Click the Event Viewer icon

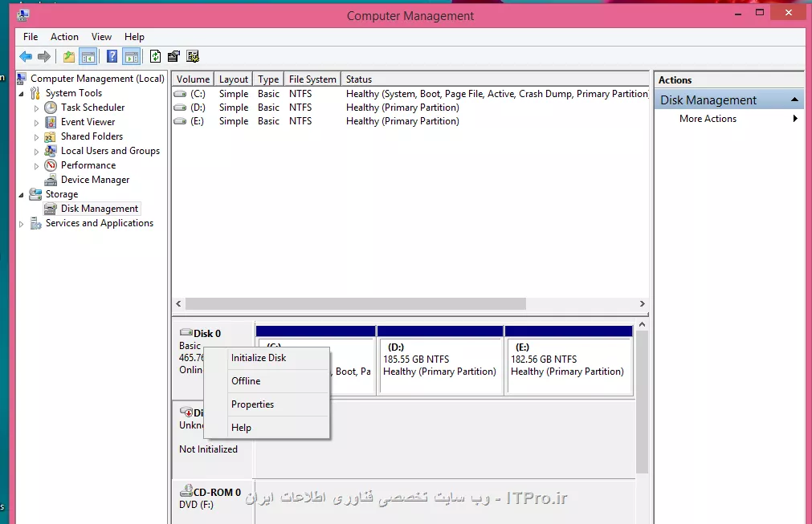point(51,122)
